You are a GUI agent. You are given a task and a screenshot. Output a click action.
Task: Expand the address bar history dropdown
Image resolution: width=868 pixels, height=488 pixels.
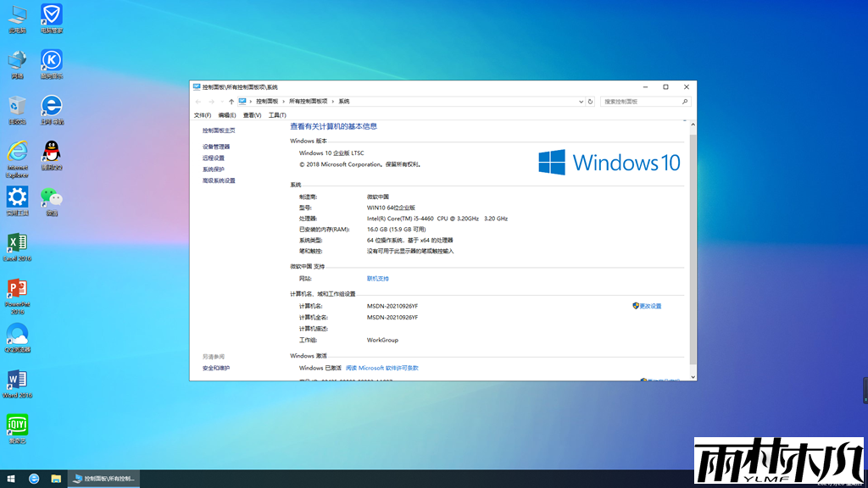pos(581,102)
